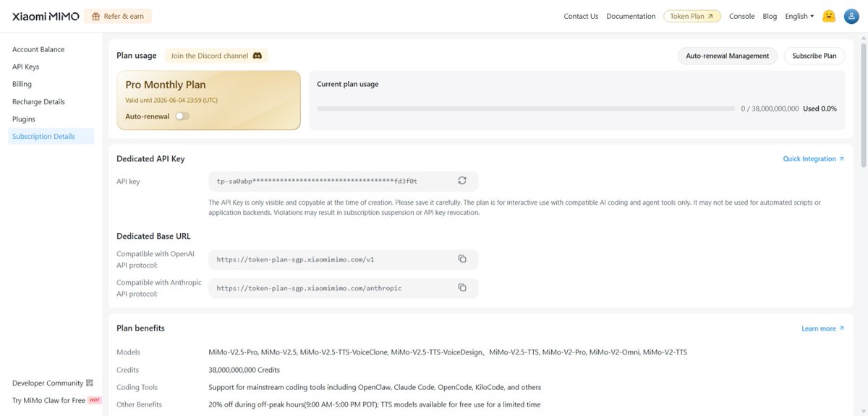Click the Discord logo icon

point(257,56)
